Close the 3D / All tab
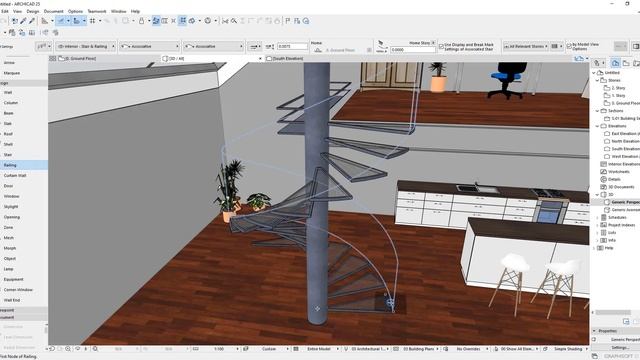Viewport: 640px width, 360px height. [260, 59]
